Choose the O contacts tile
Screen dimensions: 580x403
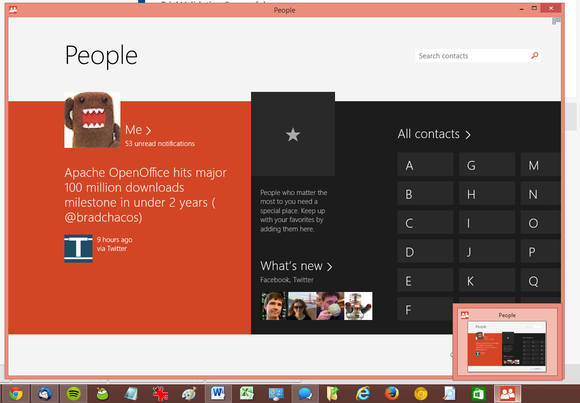pyautogui.click(x=540, y=222)
